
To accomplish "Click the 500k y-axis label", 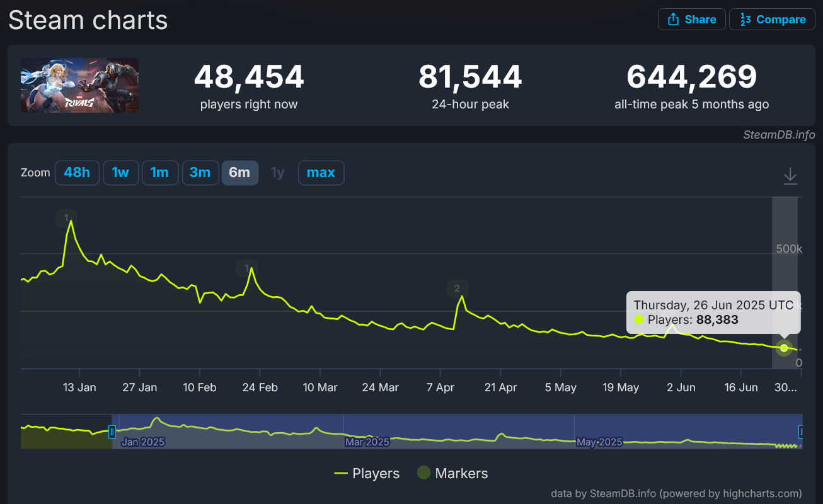I will pyautogui.click(x=789, y=249).
